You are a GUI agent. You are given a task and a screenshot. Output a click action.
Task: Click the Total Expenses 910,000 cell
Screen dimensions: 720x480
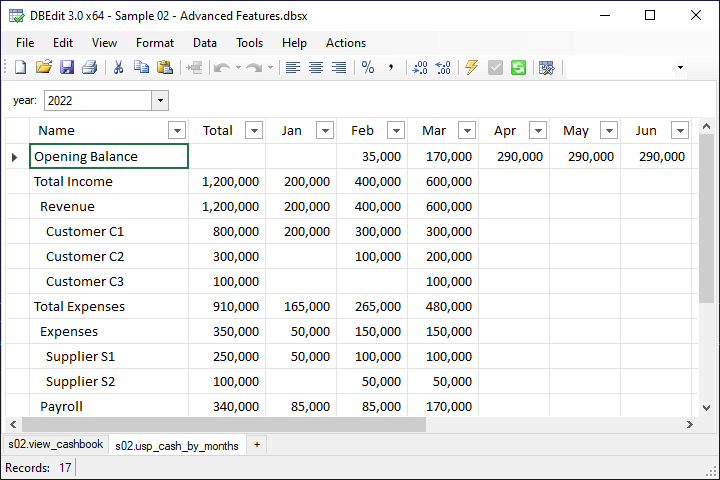point(227,306)
